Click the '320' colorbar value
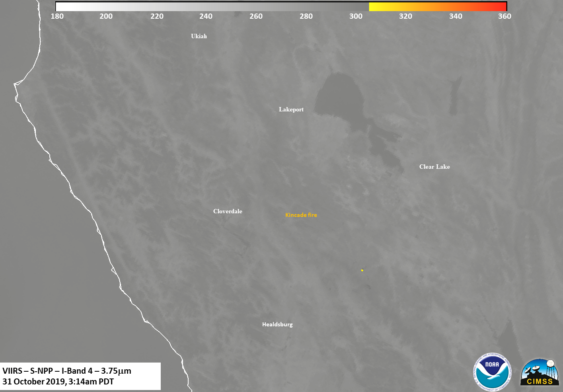The height and width of the screenshot is (392, 563). coord(405,16)
